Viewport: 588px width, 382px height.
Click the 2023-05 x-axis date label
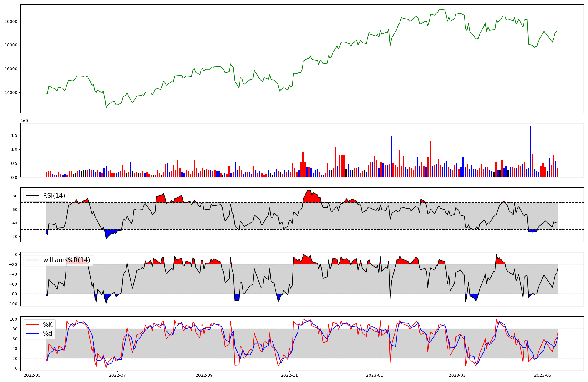pyautogui.click(x=543, y=375)
